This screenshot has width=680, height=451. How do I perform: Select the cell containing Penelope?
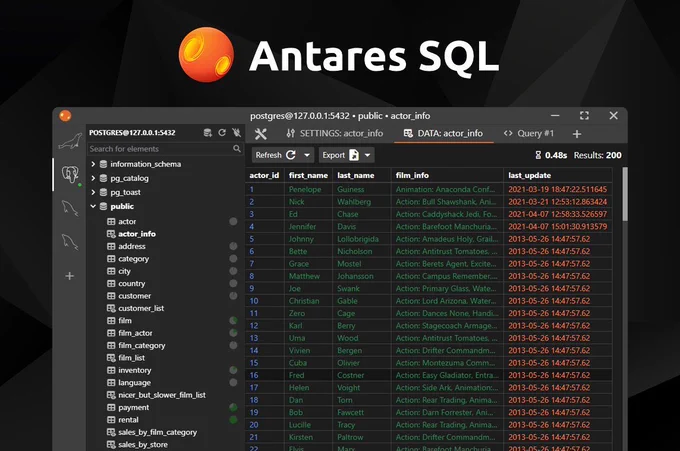pos(309,190)
